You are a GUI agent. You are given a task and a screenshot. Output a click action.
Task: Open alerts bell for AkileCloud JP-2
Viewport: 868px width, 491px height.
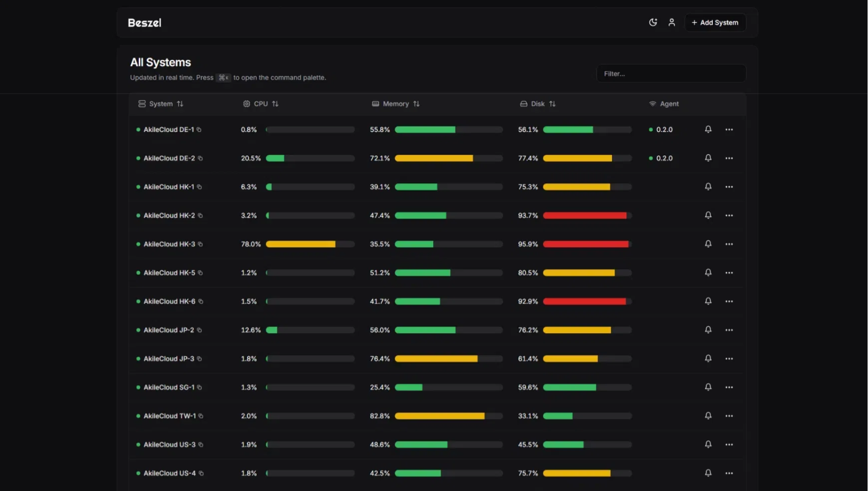click(x=708, y=330)
